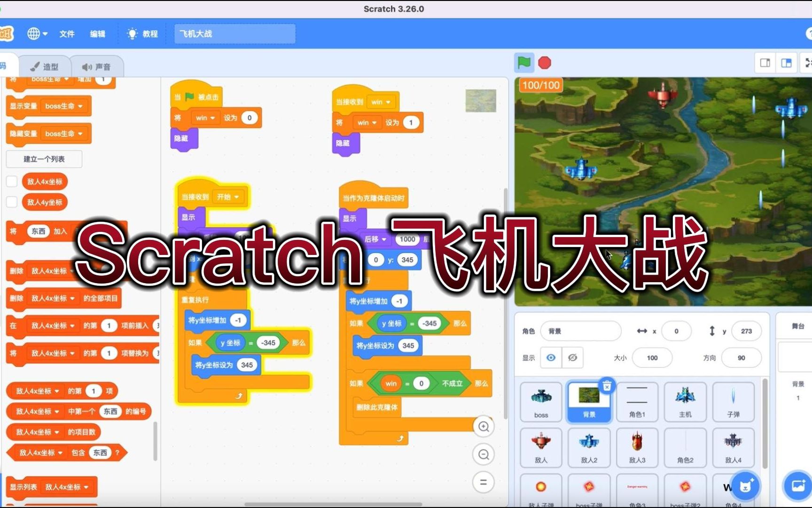Click the workspace vertical scrollbar

point(506,303)
